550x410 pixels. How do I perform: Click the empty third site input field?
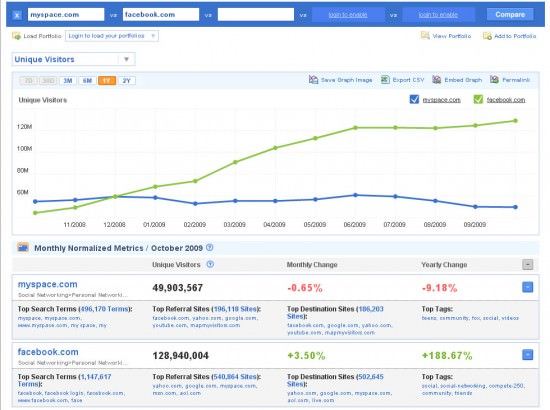pos(256,15)
